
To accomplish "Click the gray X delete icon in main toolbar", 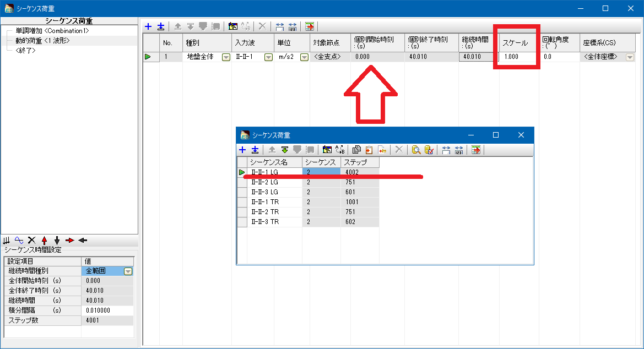I will coord(262,26).
